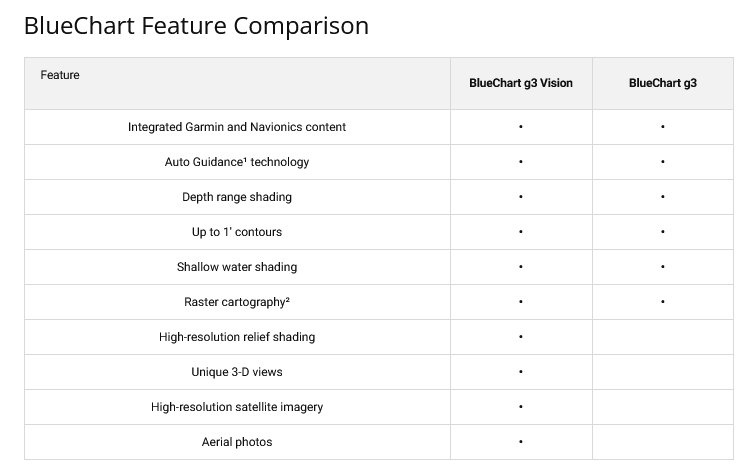Click the BlueChart Feature Comparison heading
This screenshot has height=474, width=746.
coord(196,25)
